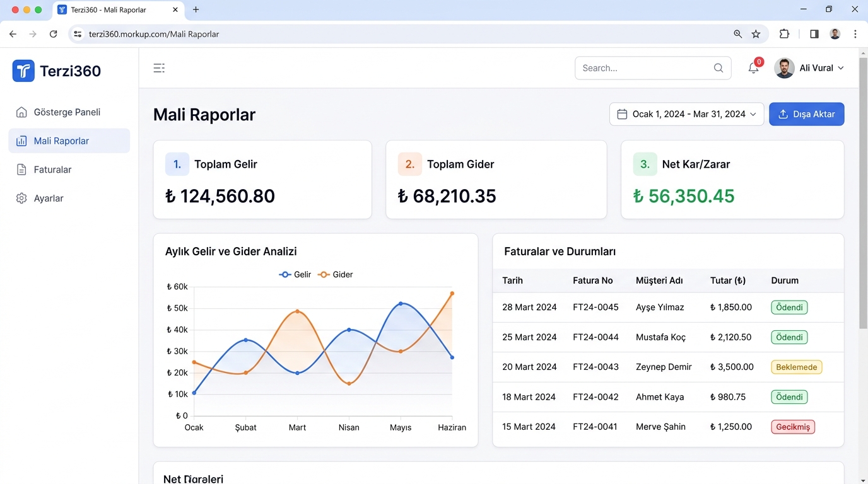
Task: Click the search magnifier icon
Action: click(718, 68)
